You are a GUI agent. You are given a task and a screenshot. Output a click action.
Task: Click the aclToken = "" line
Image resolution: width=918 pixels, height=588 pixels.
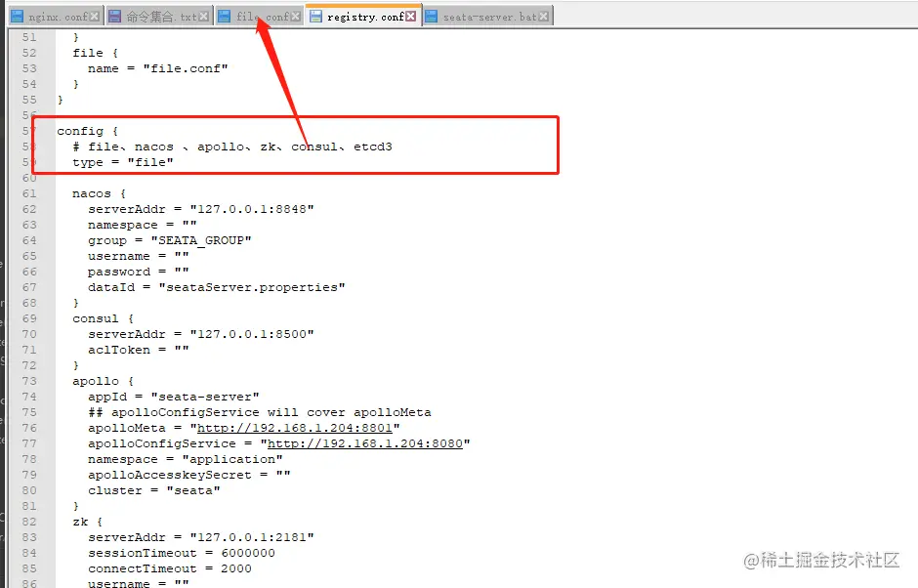click(138, 350)
